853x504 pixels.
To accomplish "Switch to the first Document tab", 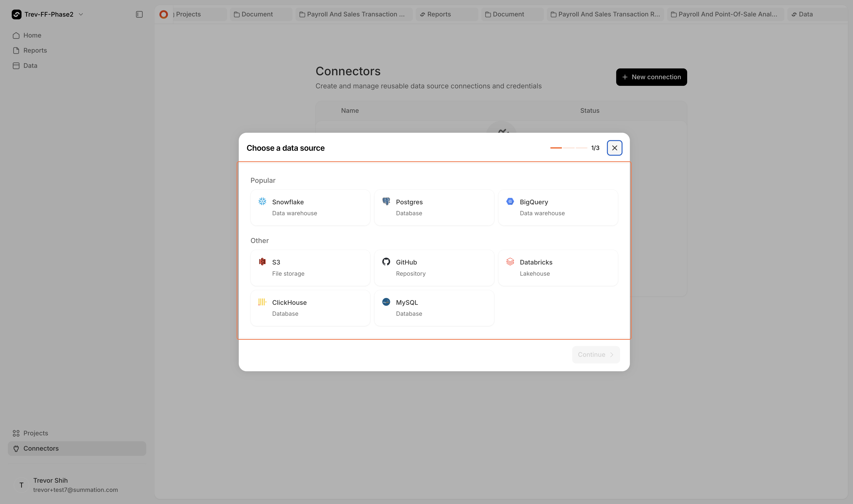I will point(261,14).
